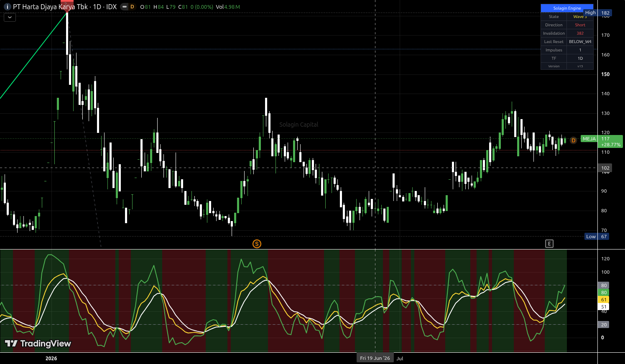Viewport: 625px width, 364px height.
Task: Click the Impulses label in table
Action: 554,50
